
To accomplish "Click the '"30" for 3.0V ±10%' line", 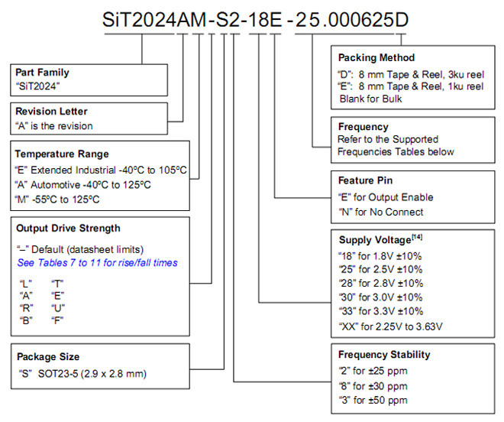I will [x=380, y=297].
